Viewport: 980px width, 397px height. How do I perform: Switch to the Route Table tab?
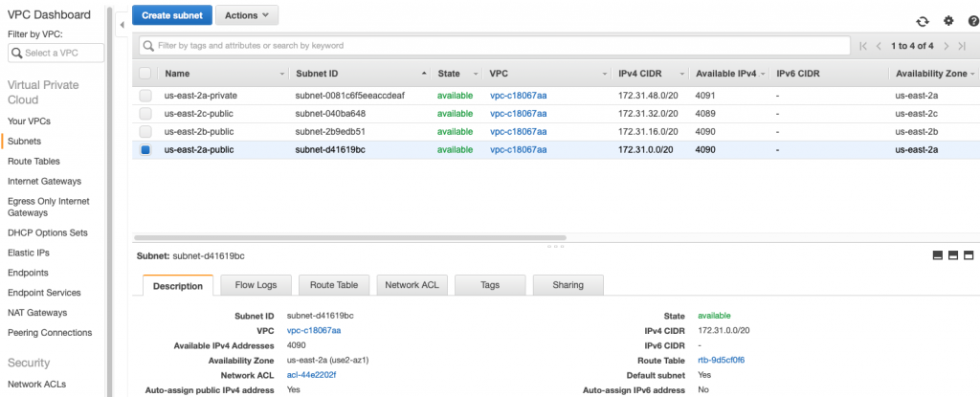pos(334,284)
